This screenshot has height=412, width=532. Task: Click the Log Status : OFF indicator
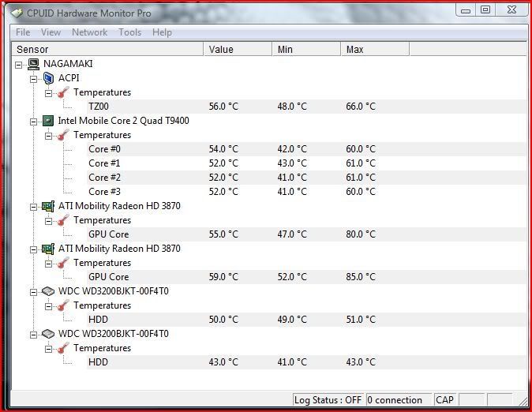[x=328, y=400]
